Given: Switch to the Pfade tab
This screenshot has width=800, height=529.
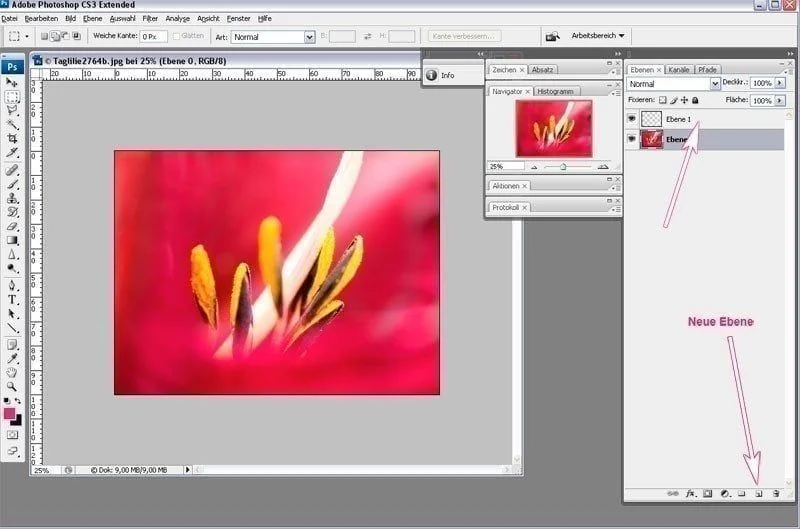Looking at the screenshot, I should tap(708, 70).
